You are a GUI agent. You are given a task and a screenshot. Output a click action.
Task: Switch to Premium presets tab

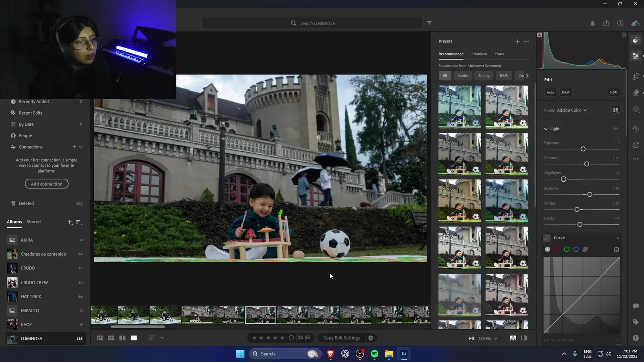click(479, 54)
